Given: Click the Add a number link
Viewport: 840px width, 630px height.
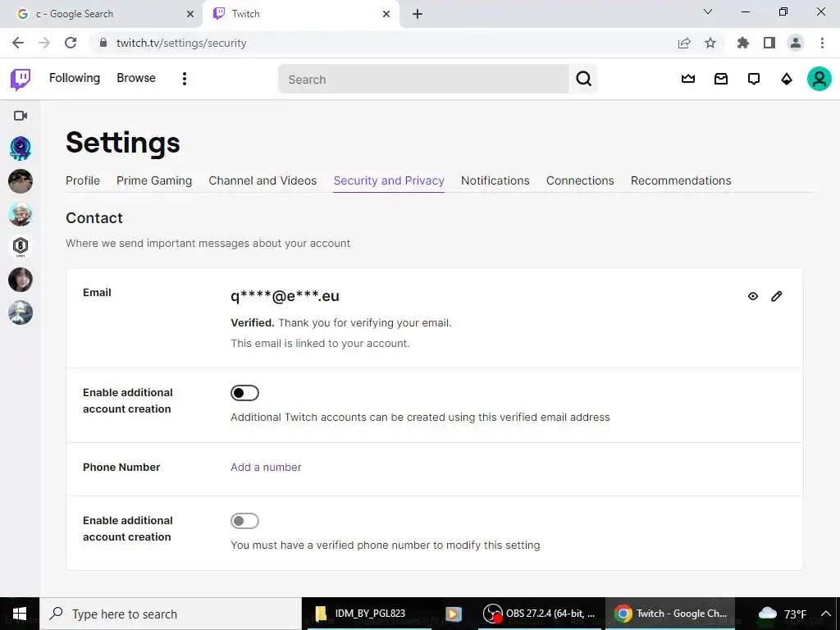Looking at the screenshot, I should pos(266,467).
